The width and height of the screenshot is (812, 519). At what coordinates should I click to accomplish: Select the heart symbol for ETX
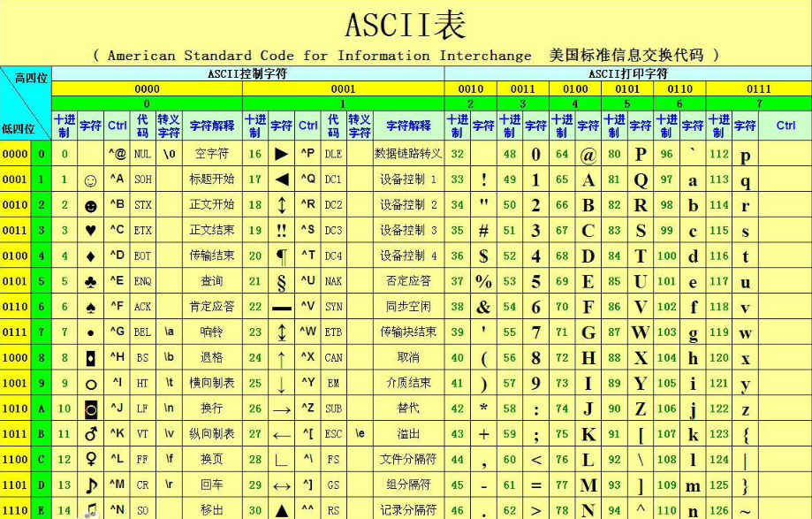pyautogui.click(x=89, y=230)
